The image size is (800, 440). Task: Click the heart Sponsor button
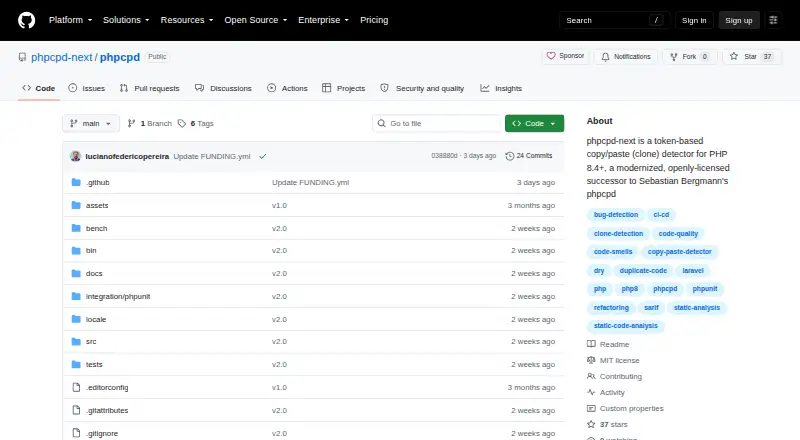565,56
